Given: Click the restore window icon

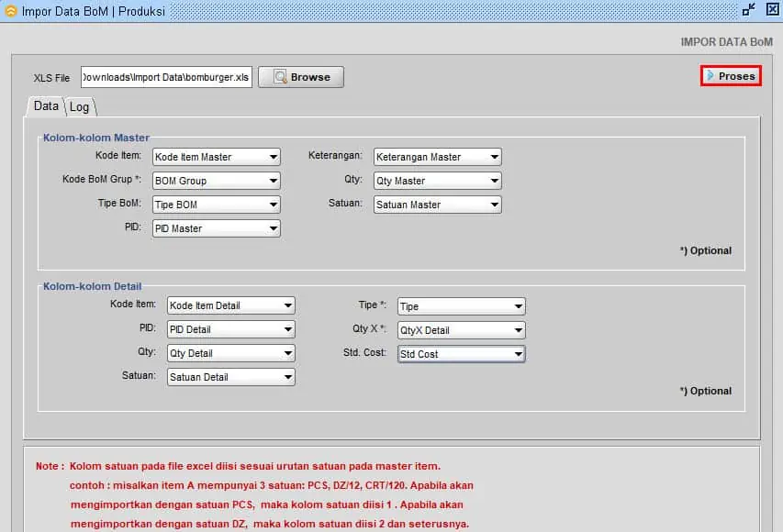Looking at the screenshot, I should (x=748, y=9).
